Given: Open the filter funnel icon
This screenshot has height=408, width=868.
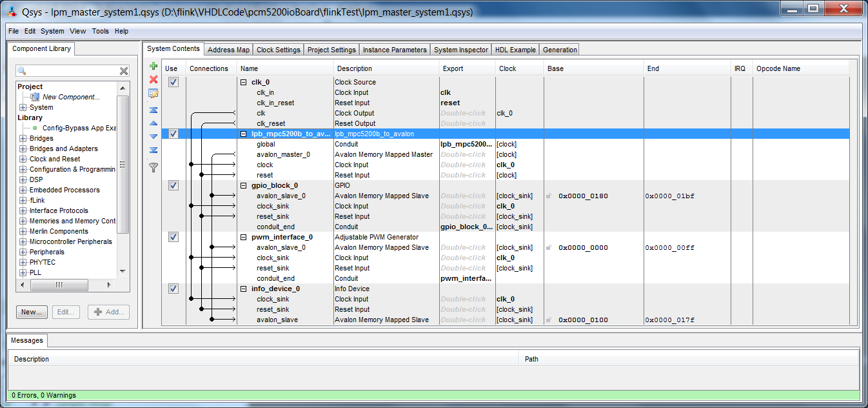Looking at the screenshot, I should tap(153, 167).
